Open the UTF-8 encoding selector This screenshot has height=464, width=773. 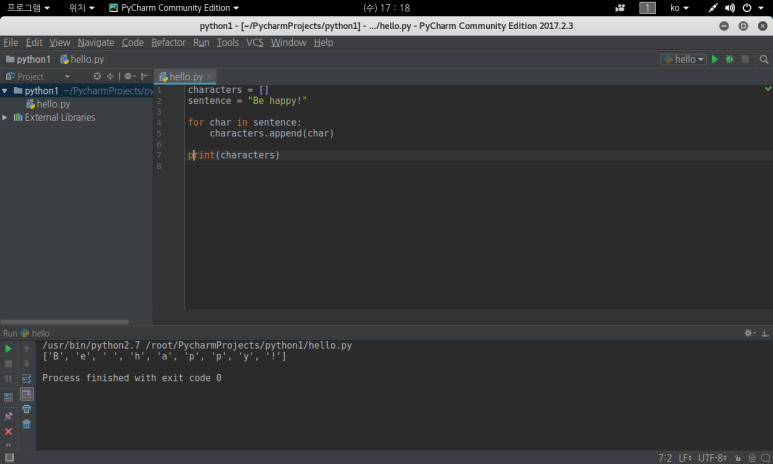(x=712, y=458)
